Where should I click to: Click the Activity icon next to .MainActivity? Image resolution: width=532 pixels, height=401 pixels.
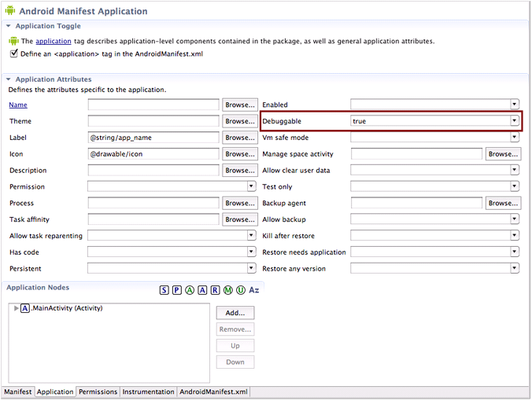(25, 308)
